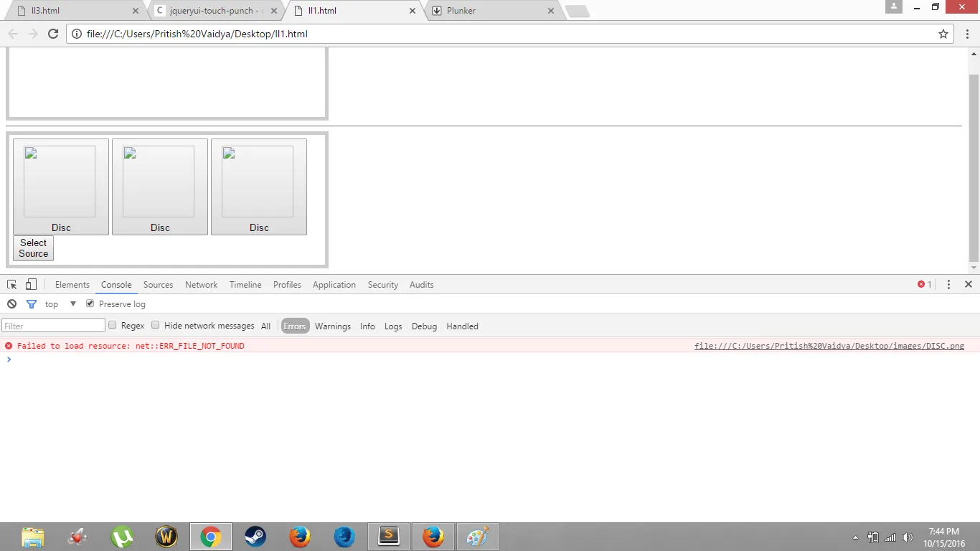Click the rightmost Disc button
The height and width of the screenshot is (551, 980).
(x=259, y=187)
